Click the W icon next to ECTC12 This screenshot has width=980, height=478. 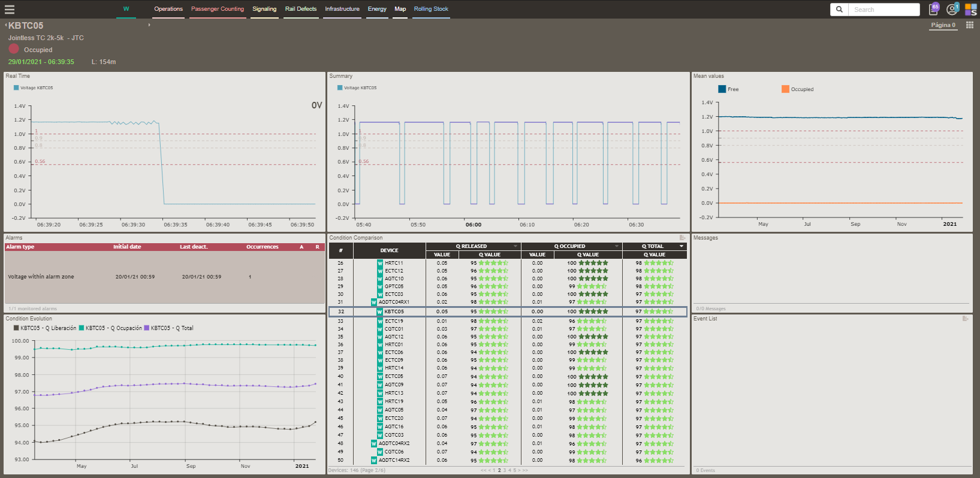coord(380,271)
